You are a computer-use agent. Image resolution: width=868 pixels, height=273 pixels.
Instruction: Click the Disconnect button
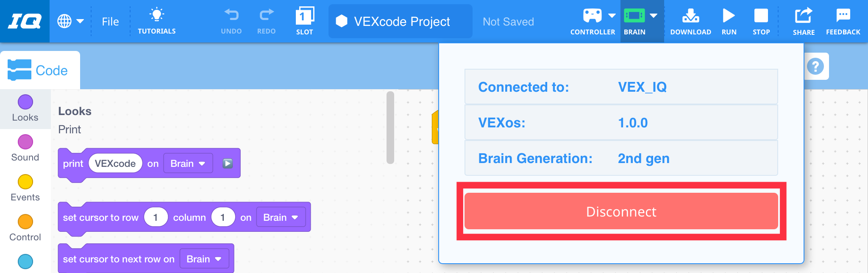click(620, 212)
